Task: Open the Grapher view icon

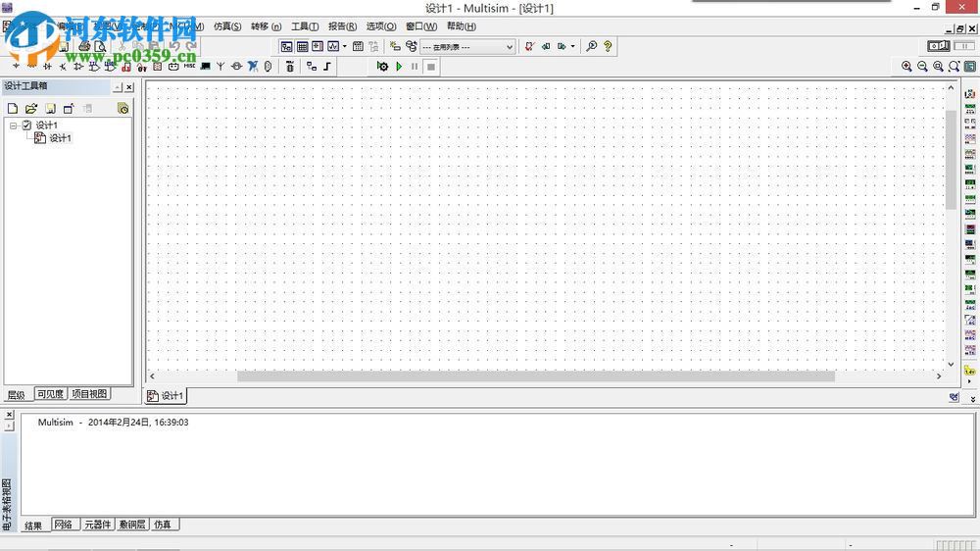Action: [333, 46]
